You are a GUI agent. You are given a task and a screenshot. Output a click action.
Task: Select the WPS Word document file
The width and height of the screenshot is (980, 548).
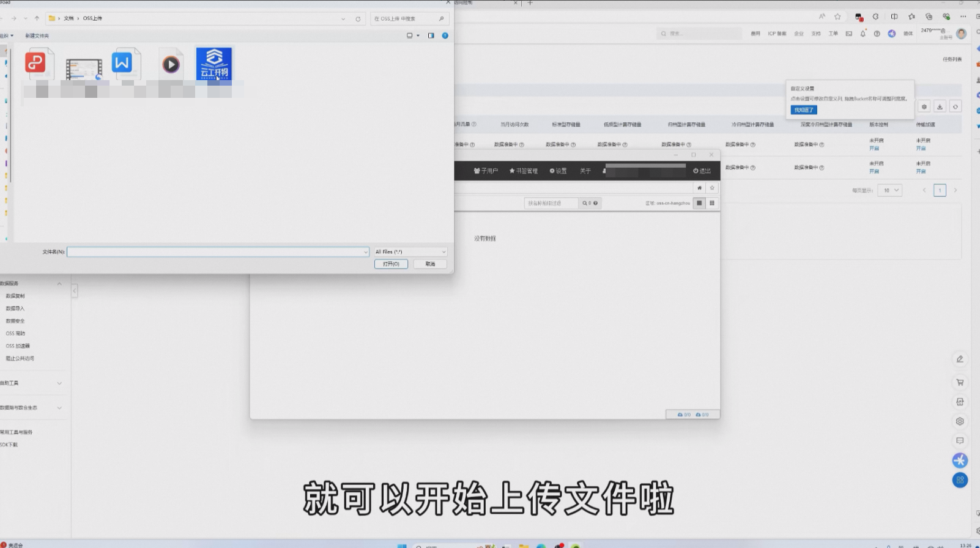[x=125, y=64]
